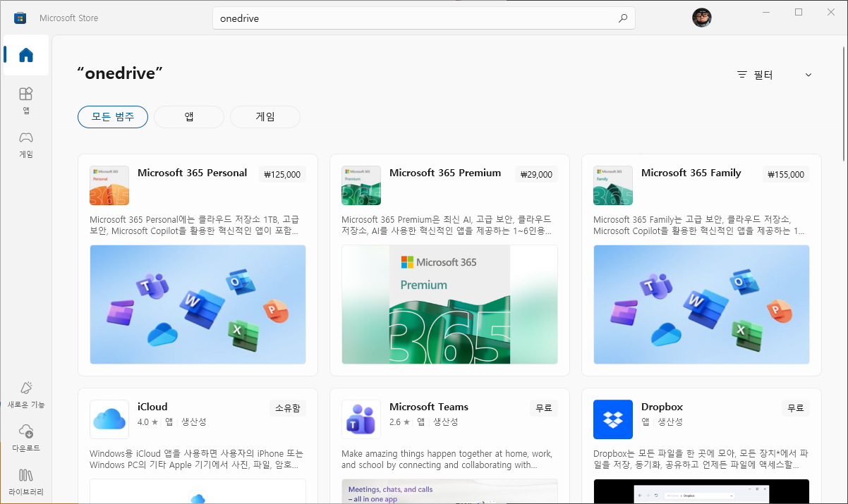Open the 게임 (Games) sidebar section
This screenshot has width=848, height=504.
click(25, 143)
